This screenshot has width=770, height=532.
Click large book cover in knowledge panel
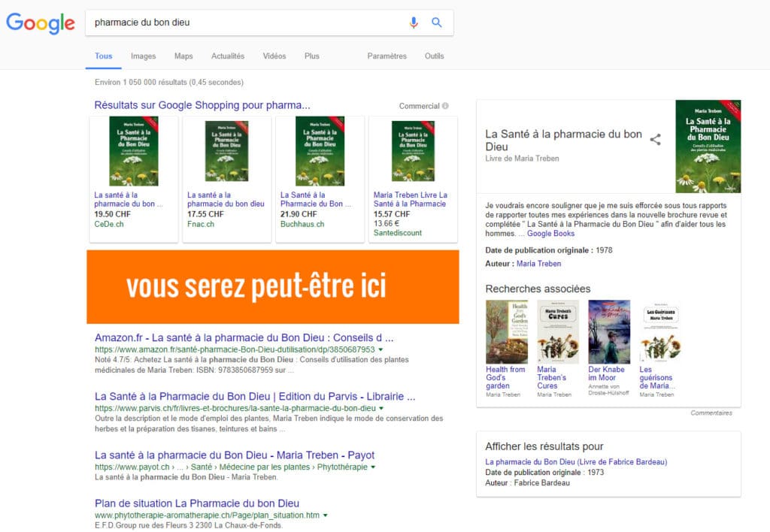pyautogui.click(x=708, y=147)
